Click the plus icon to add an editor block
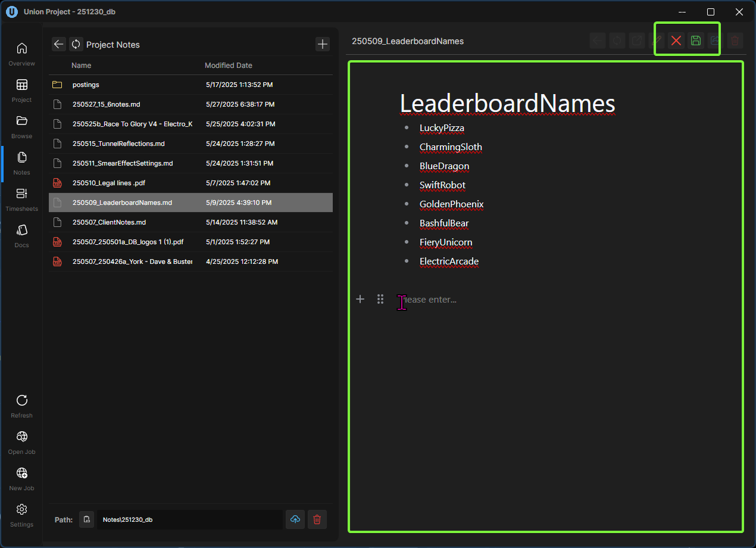The image size is (756, 548). tap(360, 299)
